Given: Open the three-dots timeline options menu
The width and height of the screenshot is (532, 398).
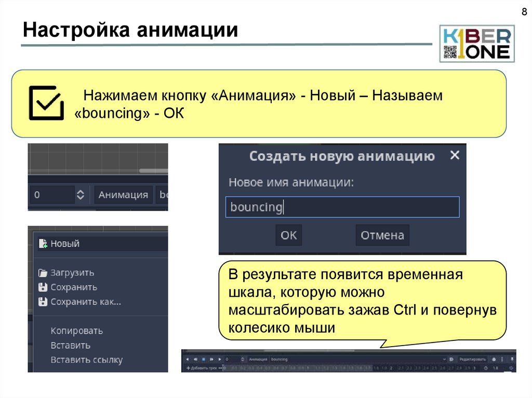Looking at the screenshot, I should 502,360.
